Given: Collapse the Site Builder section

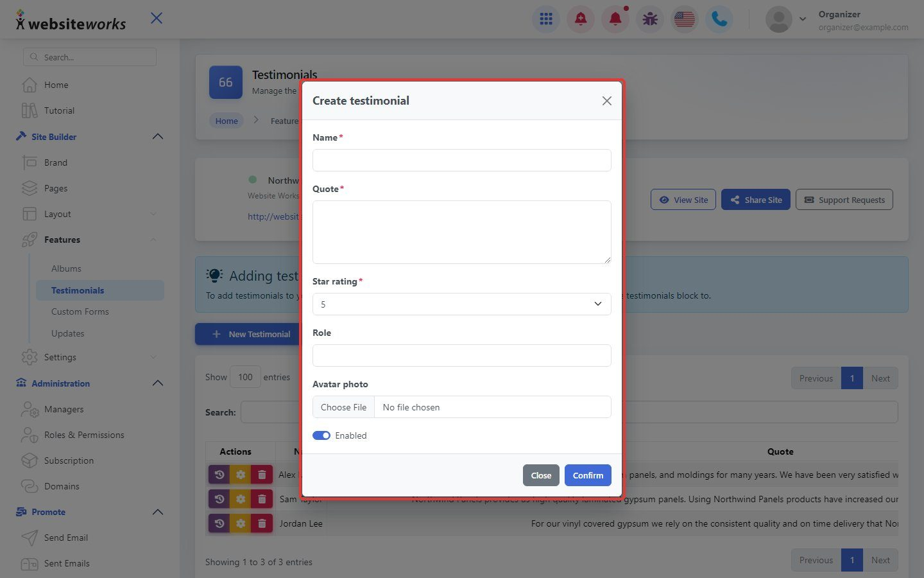Looking at the screenshot, I should click(x=158, y=137).
